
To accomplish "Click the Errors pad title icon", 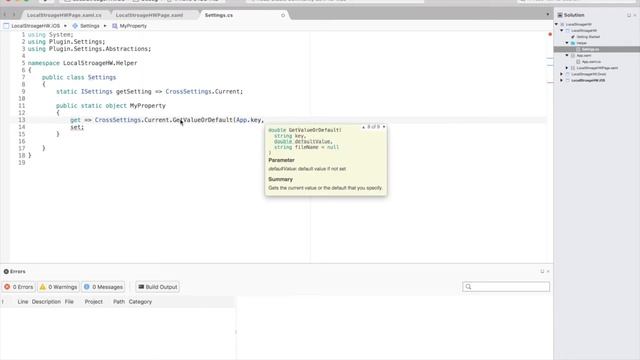I will click(6, 271).
